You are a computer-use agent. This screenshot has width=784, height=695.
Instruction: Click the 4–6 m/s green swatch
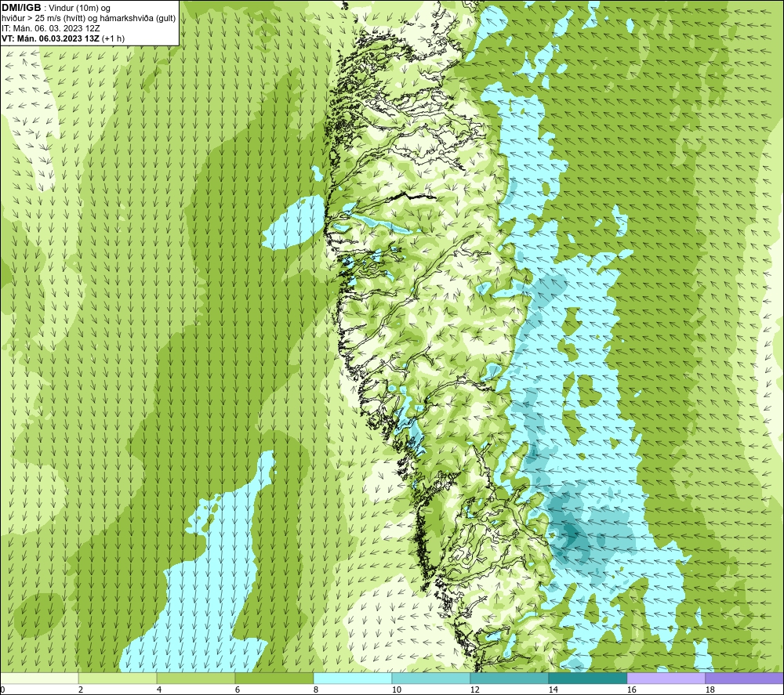(196, 678)
